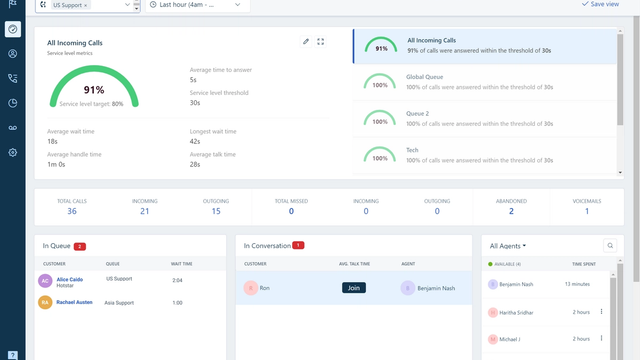
Task: Click the page's main vertical scrollbar
Action: pyautogui.click(x=636, y=149)
